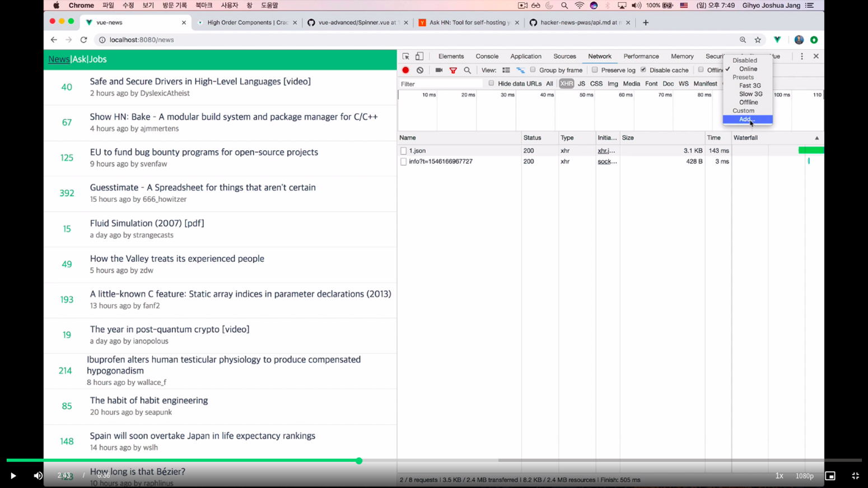
Task: Click the video progress slider handle
Action: pyautogui.click(x=359, y=461)
